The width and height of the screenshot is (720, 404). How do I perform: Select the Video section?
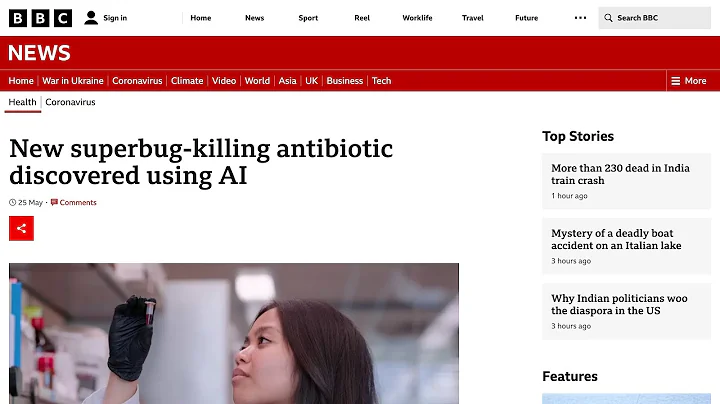pyautogui.click(x=224, y=81)
